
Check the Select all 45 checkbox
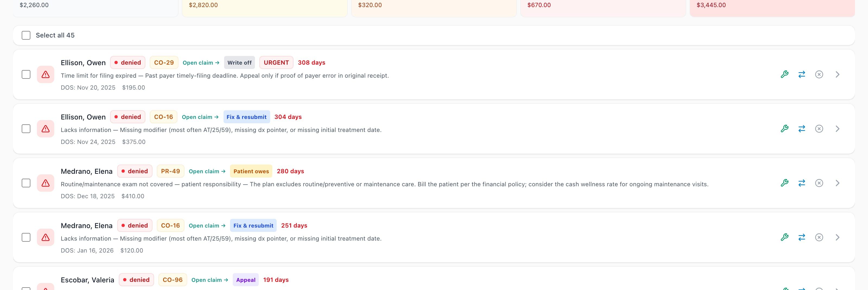26,35
